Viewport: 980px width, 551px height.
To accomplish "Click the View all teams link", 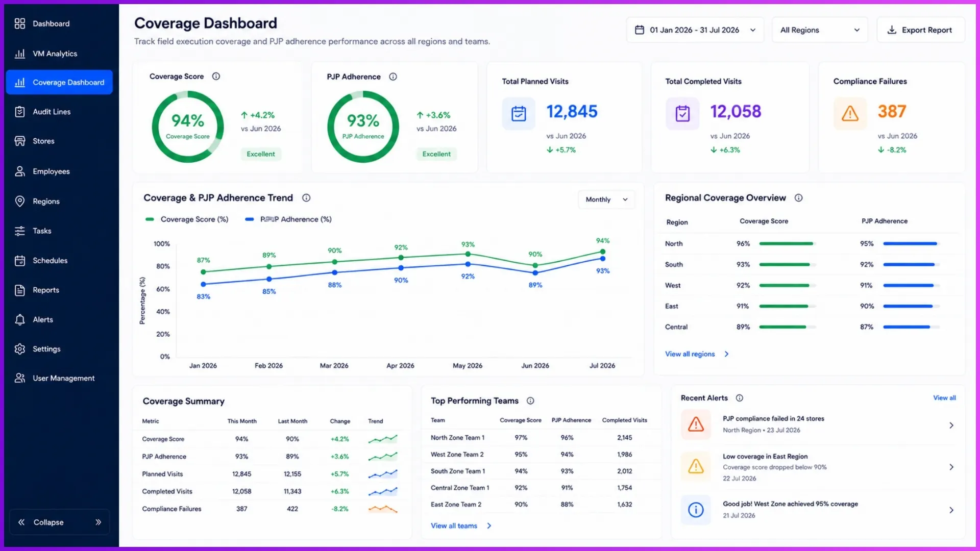I will tap(461, 525).
